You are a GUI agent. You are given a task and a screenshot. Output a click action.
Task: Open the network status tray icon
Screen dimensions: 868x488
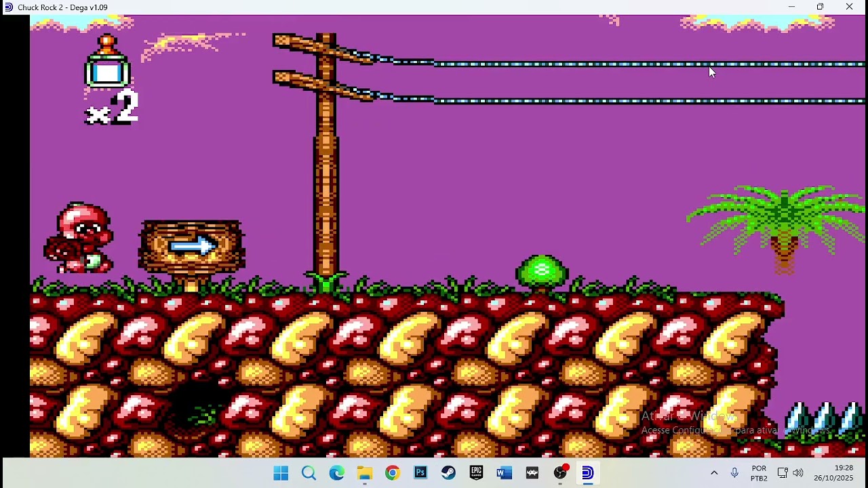tap(783, 473)
